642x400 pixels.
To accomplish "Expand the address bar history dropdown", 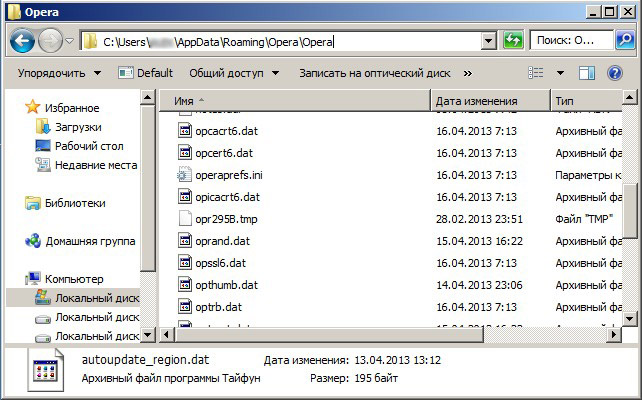I will click(488, 41).
